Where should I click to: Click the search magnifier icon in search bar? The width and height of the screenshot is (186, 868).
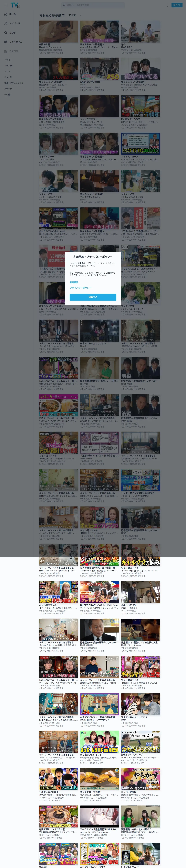coord(64,5)
